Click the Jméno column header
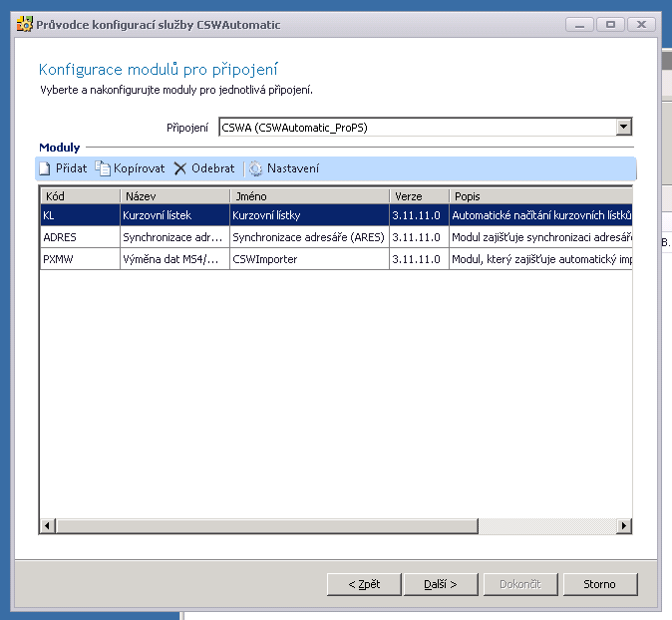Screen dimensions: 672x620 [308, 196]
